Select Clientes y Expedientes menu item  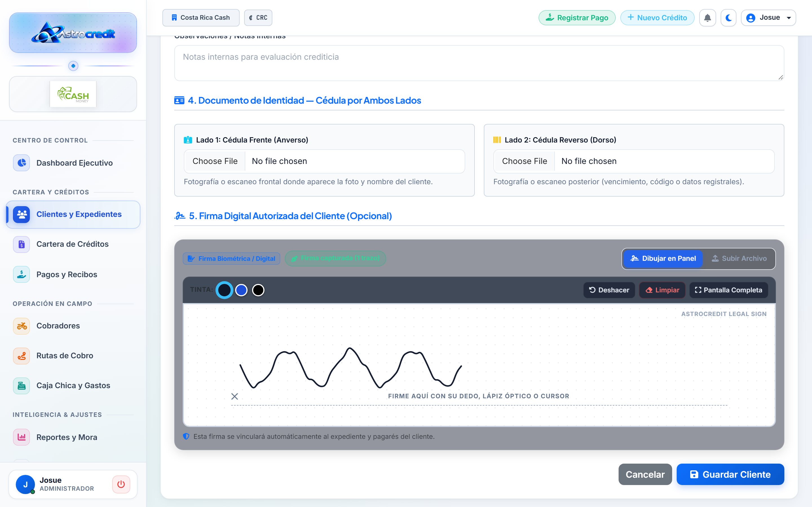[x=73, y=214]
